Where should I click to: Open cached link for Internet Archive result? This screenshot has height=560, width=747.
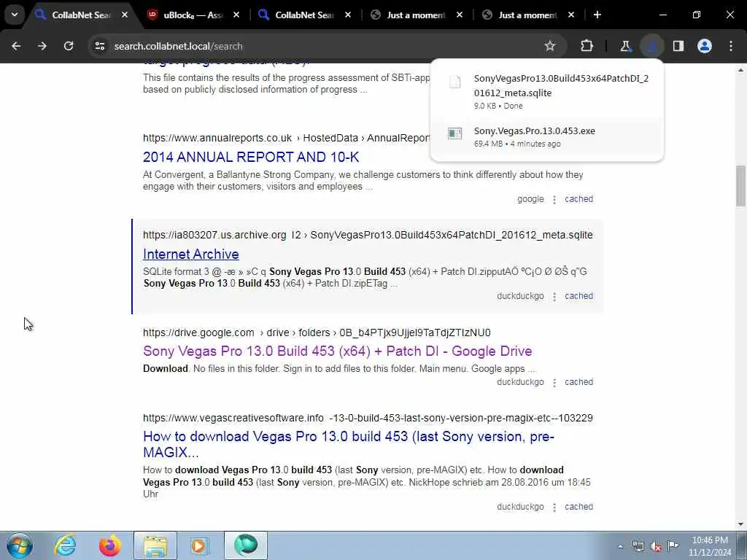tap(578, 296)
